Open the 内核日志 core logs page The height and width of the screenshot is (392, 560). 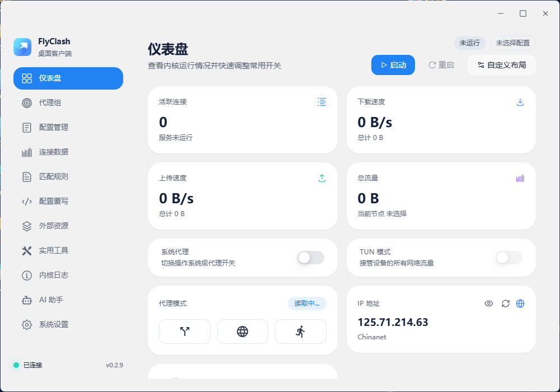68,276
